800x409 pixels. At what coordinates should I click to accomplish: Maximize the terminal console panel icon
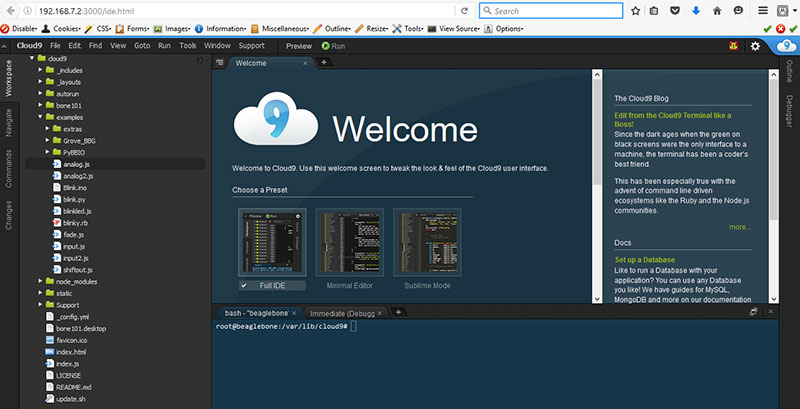pos(753,312)
